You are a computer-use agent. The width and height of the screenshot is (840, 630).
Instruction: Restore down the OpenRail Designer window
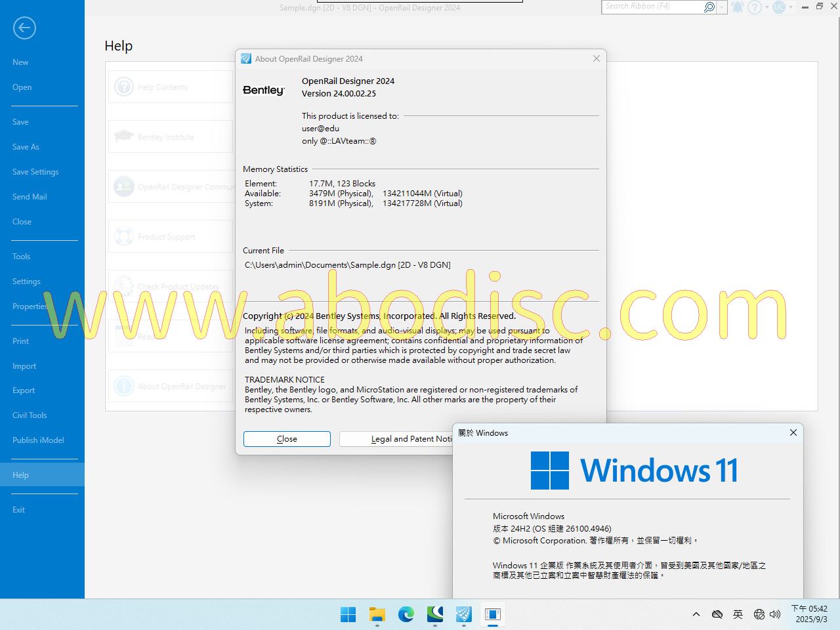click(820, 7)
